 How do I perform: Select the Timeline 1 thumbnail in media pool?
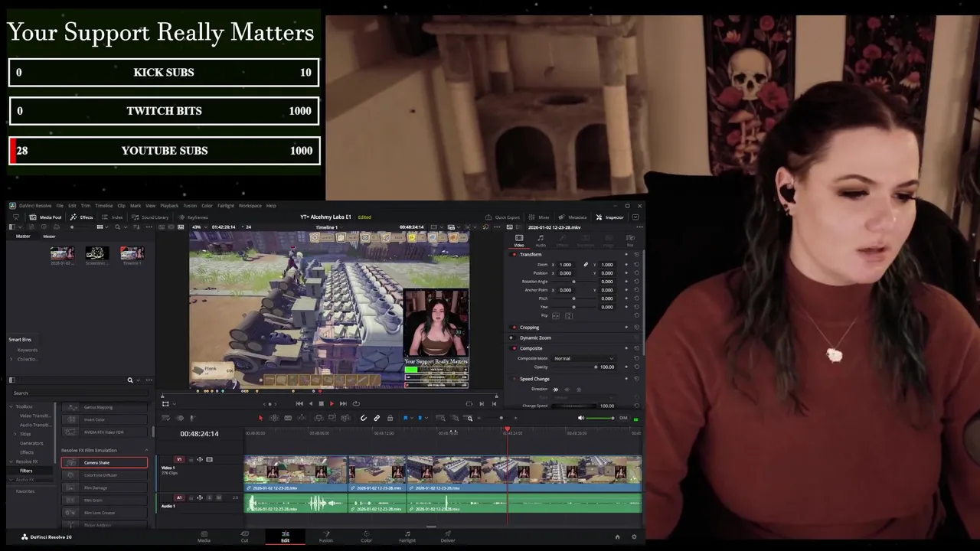point(132,253)
